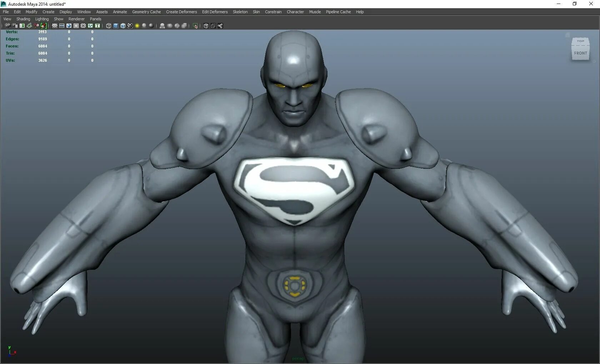Open the panel Renderer menu
This screenshot has width=600, height=364.
click(76, 19)
